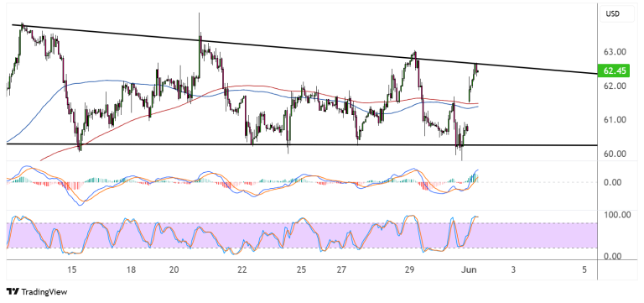Select the 63.00 price axis label
The height and width of the screenshot is (303, 644).
(615, 52)
